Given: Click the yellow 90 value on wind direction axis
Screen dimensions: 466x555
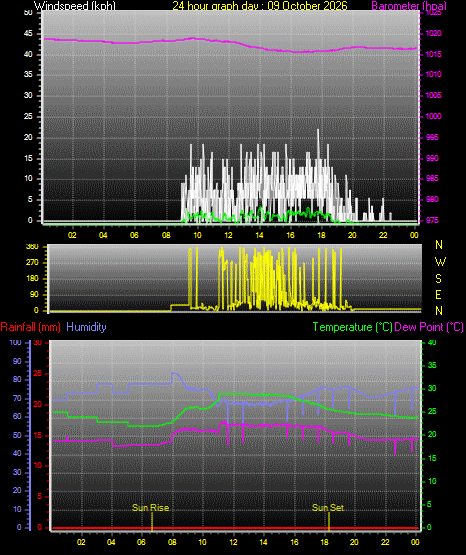Looking at the screenshot, I should click(x=34, y=294).
